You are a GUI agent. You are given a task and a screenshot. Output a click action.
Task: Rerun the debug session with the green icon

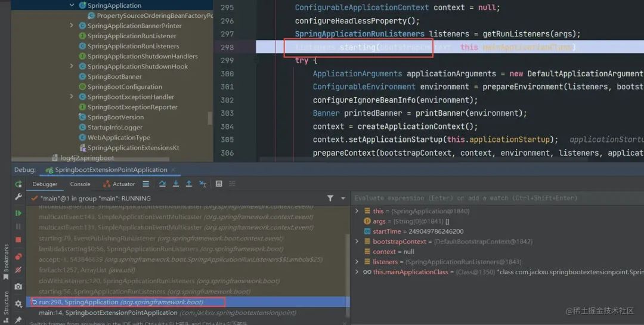18,184
